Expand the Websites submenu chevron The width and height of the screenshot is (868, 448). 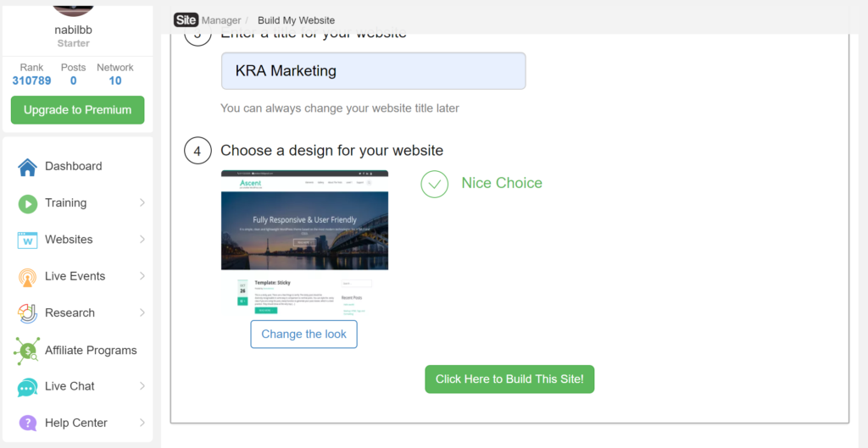(x=142, y=240)
